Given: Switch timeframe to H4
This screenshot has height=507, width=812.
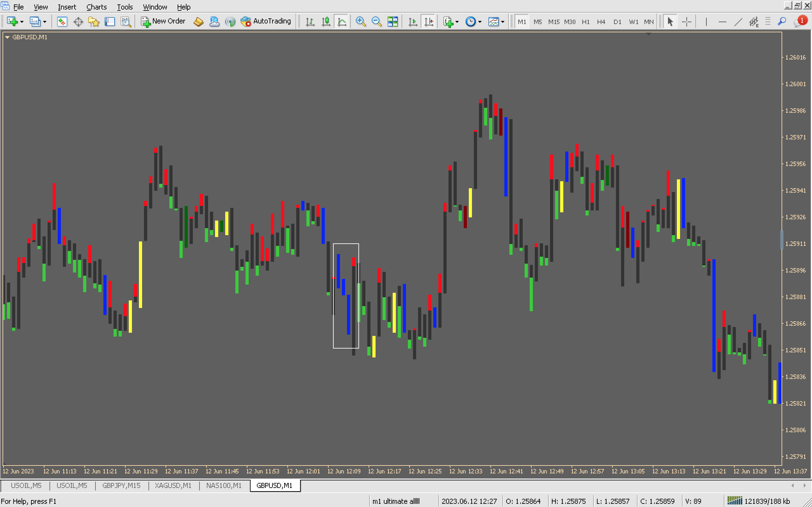Looking at the screenshot, I should [x=601, y=22].
